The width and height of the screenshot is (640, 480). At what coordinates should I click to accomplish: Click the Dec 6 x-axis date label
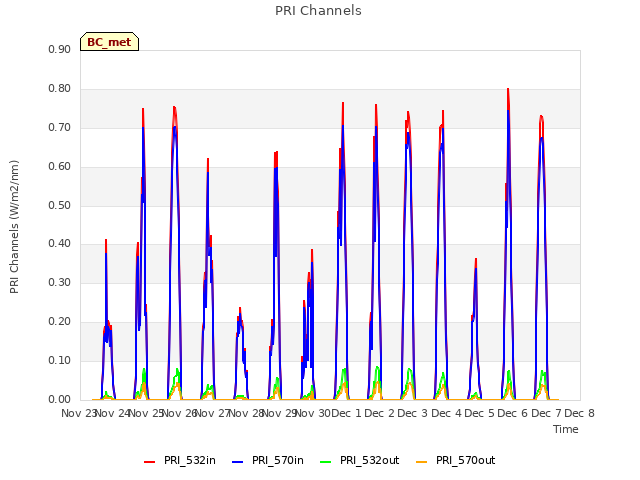click(513, 413)
